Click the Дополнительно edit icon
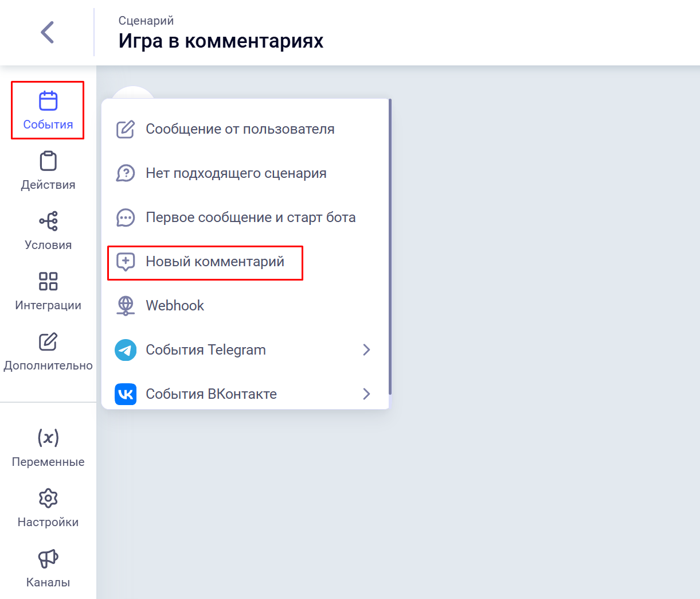The width and height of the screenshot is (700, 599). pyautogui.click(x=48, y=342)
